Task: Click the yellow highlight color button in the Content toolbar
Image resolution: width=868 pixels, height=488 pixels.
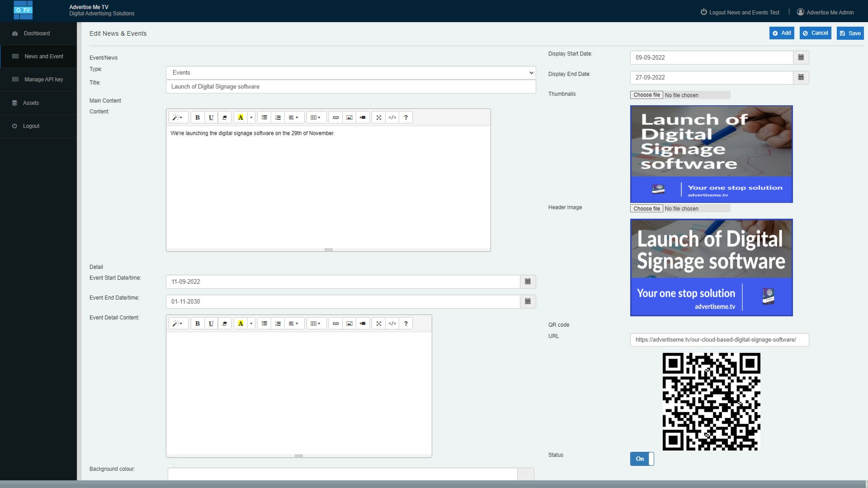Action: click(x=241, y=117)
